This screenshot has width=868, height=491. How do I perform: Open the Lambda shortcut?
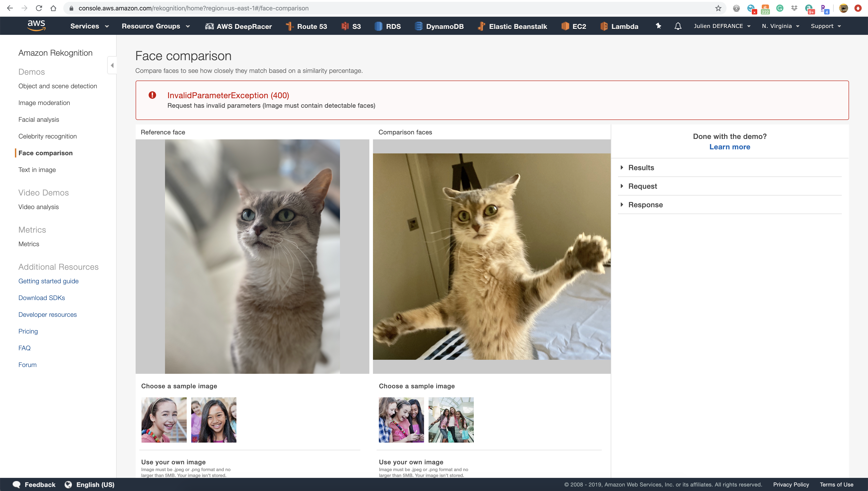tap(619, 26)
